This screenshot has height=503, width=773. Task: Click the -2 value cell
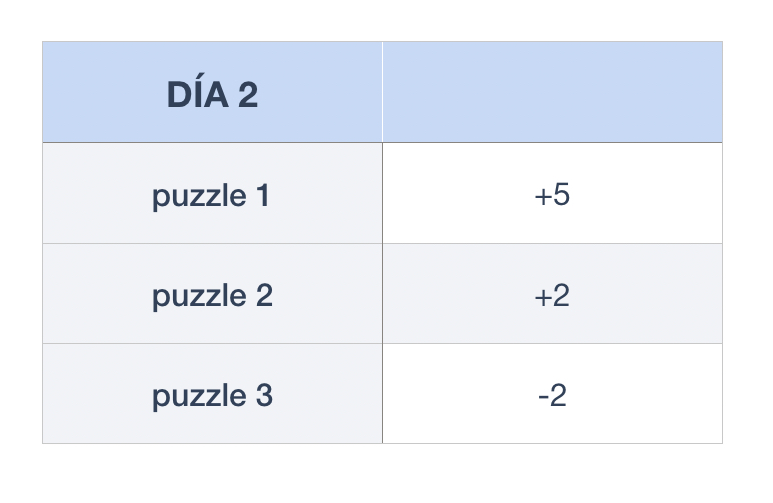pos(552,394)
